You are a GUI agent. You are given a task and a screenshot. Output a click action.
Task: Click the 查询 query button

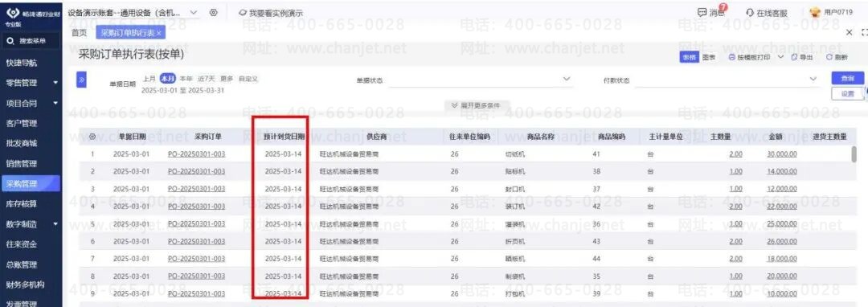pos(848,79)
